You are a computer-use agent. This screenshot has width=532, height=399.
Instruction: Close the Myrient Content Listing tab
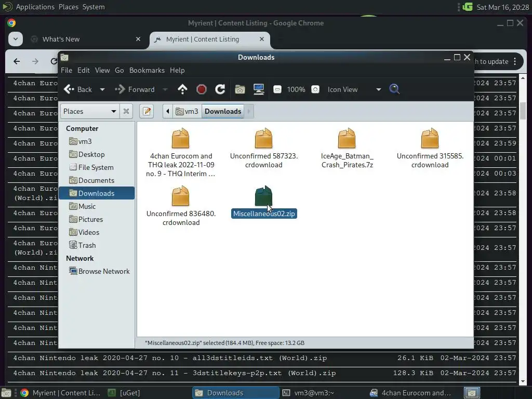point(262,39)
